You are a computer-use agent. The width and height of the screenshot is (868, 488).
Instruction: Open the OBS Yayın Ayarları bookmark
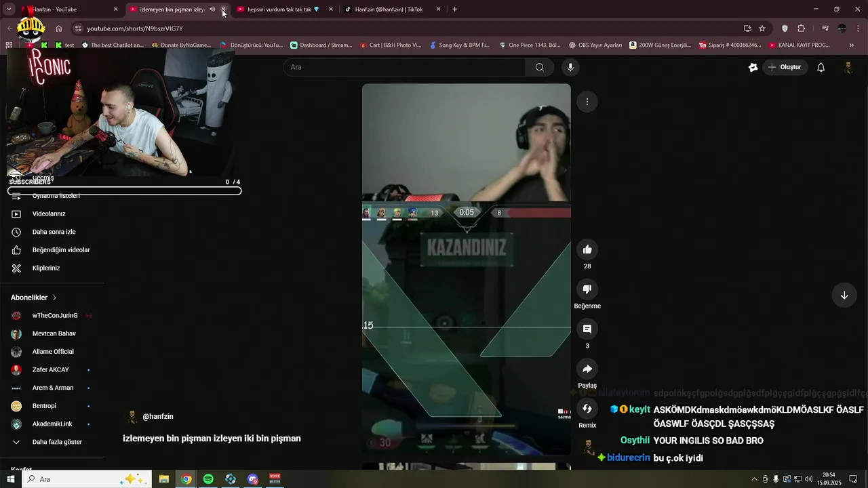pyautogui.click(x=595, y=45)
